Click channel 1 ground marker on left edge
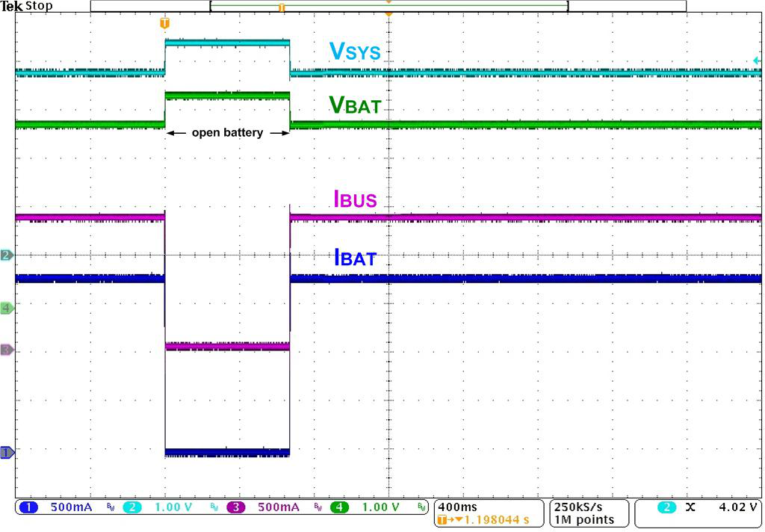 click(7, 453)
